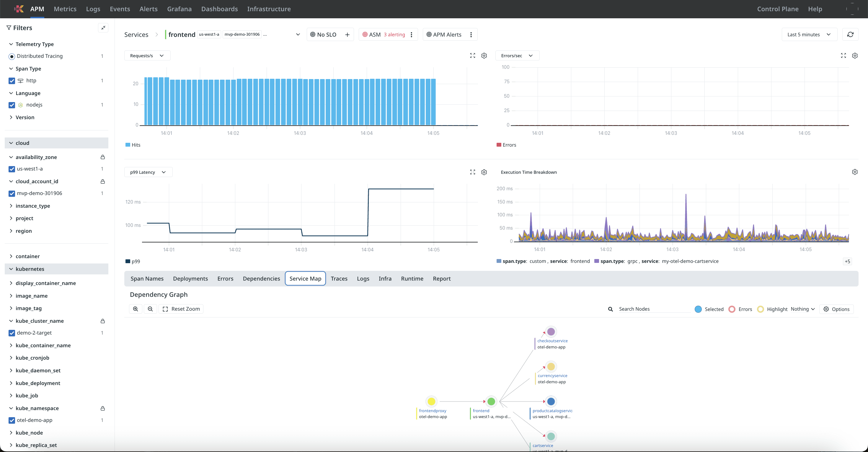Click zoom in on Dependency Graph
The height and width of the screenshot is (452, 868).
coord(136,309)
